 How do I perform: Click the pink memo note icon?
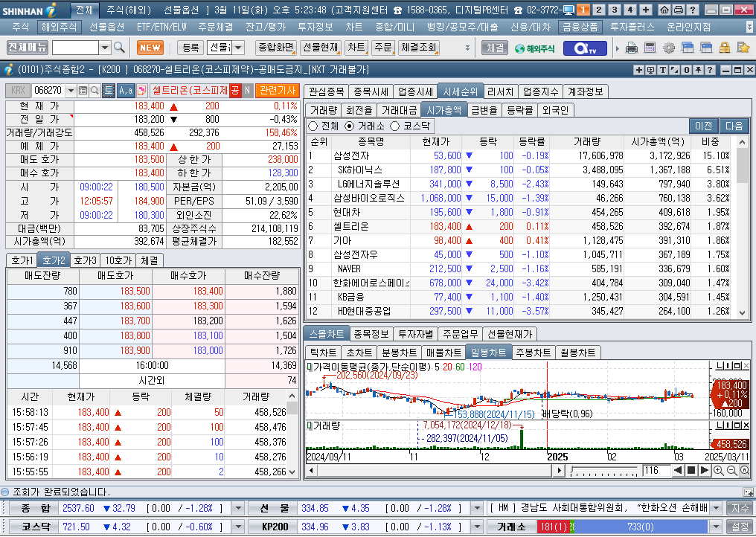[141, 90]
